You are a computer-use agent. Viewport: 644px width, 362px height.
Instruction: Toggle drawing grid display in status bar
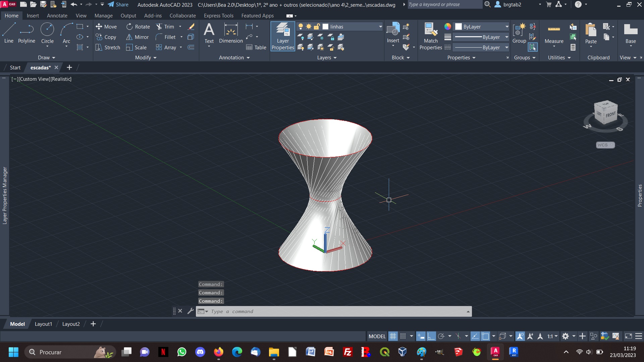tap(393, 336)
